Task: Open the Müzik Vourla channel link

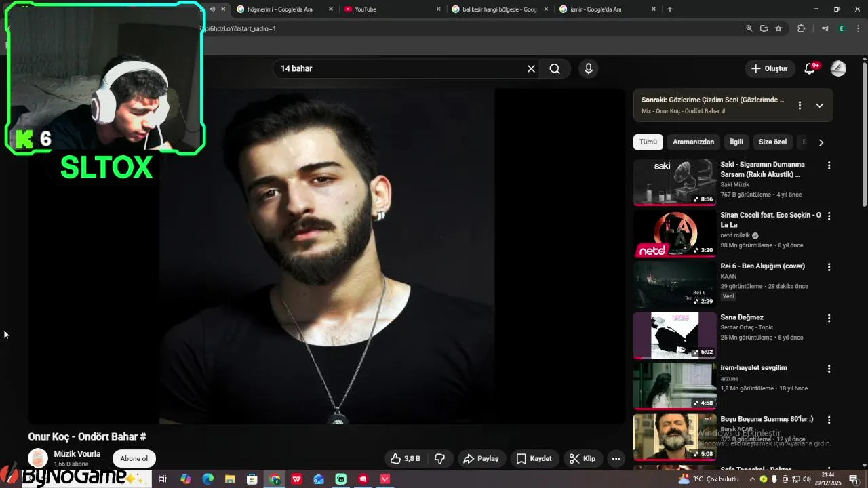Action: (x=77, y=454)
